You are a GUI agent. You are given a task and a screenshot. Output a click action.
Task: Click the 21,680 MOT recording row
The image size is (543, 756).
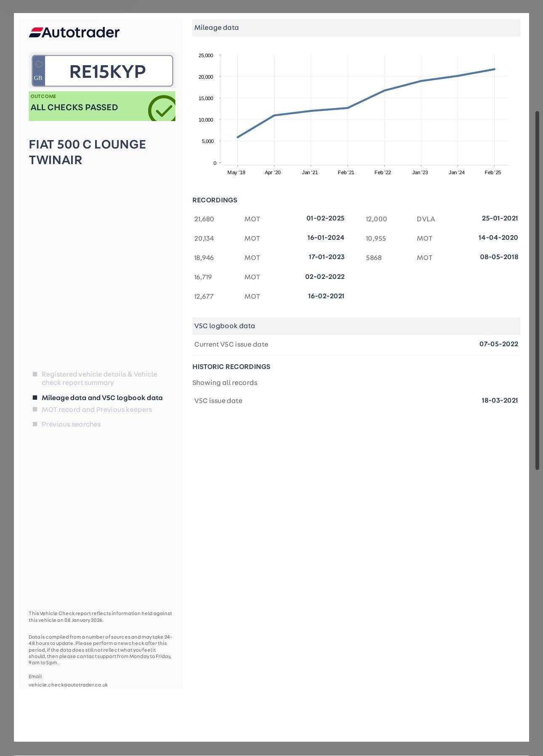(269, 219)
